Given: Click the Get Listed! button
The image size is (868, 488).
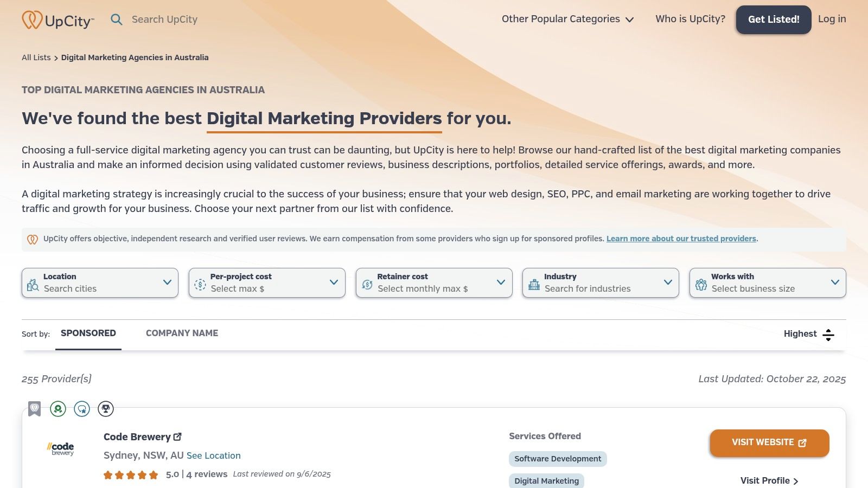Looking at the screenshot, I should 774,20.
